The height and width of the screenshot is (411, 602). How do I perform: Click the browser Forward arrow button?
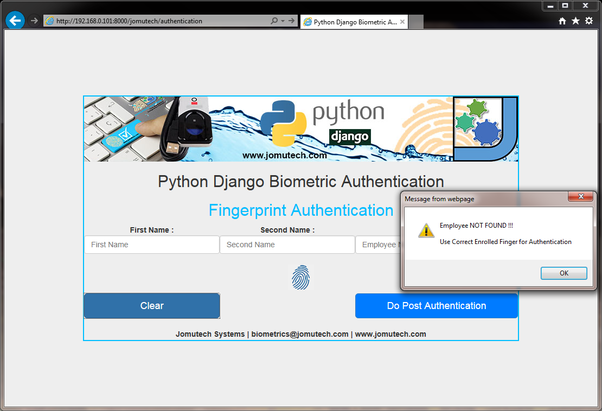(34, 21)
